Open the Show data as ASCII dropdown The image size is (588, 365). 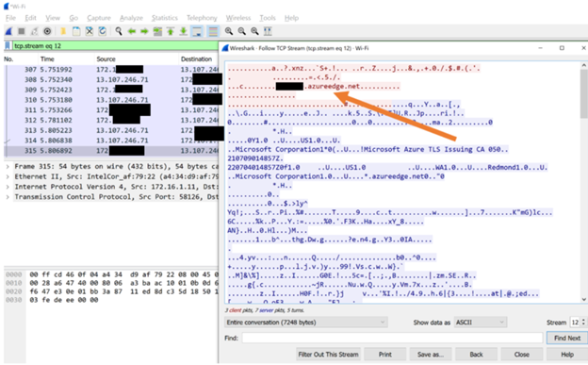pos(480,323)
